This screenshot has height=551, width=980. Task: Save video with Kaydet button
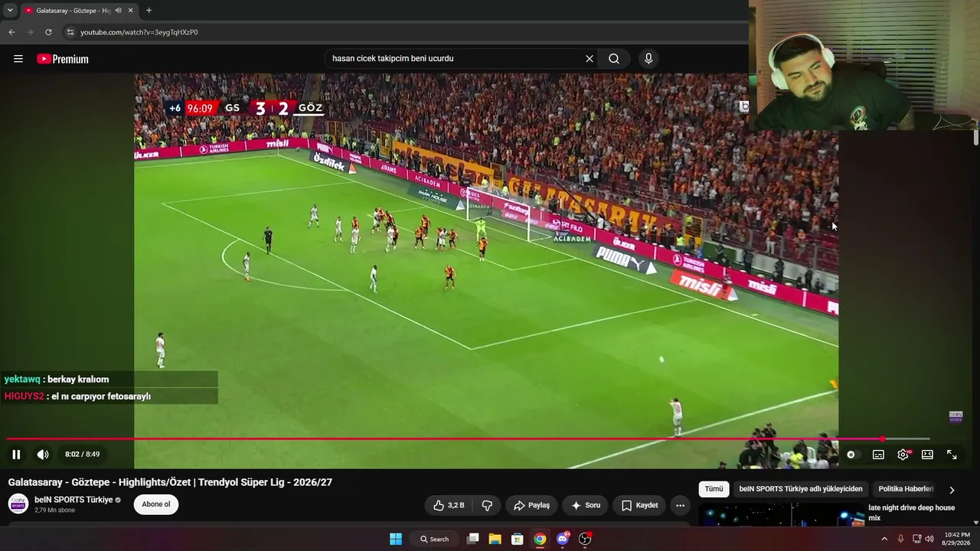tap(639, 505)
